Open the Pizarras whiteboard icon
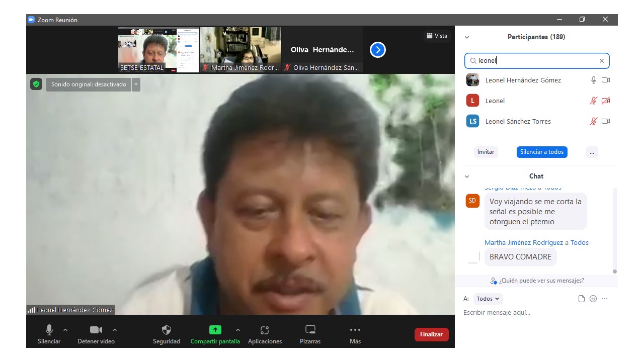The height and width of the screenshot is (362, 644). [310, 330]
